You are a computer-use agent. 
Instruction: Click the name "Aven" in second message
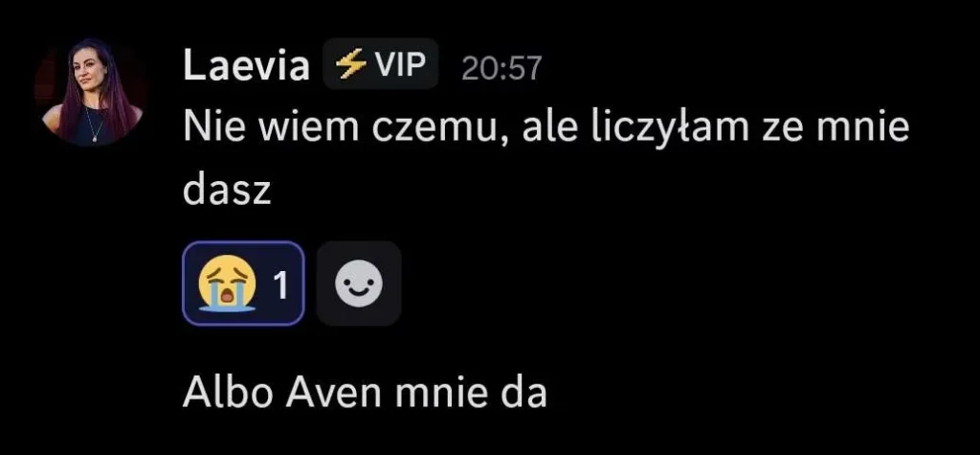tap(332, 393)
